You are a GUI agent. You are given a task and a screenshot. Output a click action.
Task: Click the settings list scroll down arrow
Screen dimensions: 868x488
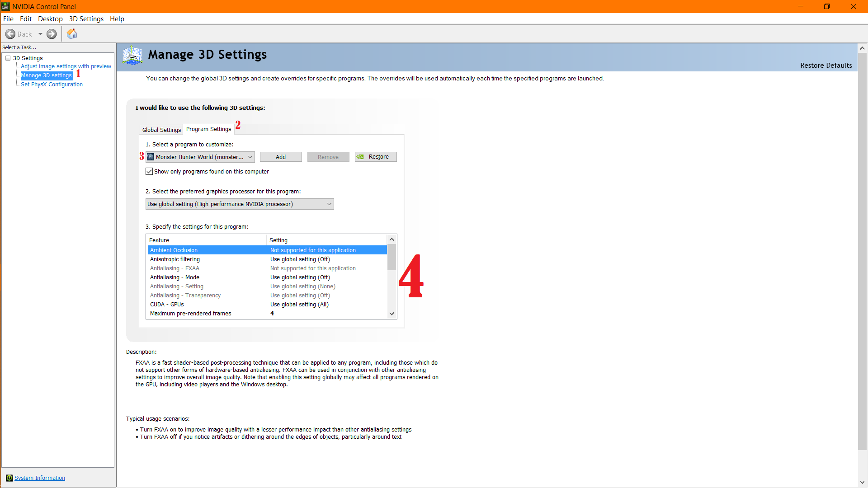(x=392, y=314)
